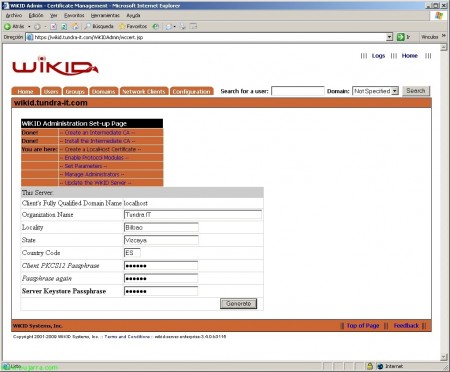Switch to the Configuration tab

coord(192,91)
